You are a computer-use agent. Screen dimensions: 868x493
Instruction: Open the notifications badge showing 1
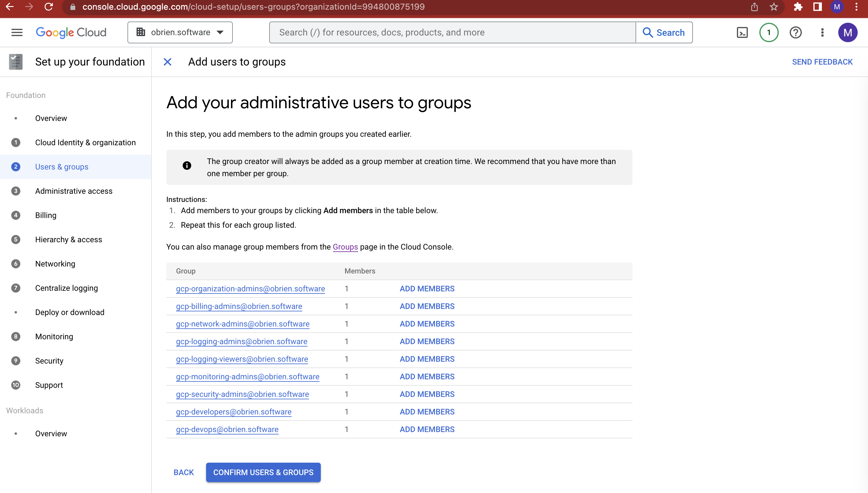tap(768, 32)
